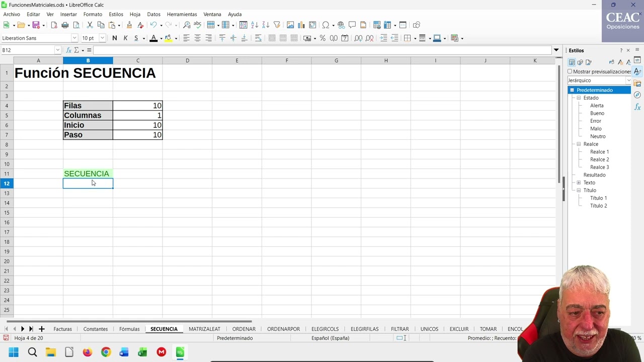Viewport: 644px width, 362px height.
Task: Close the Estilos sidebar panel
Action: coord(628,50)
